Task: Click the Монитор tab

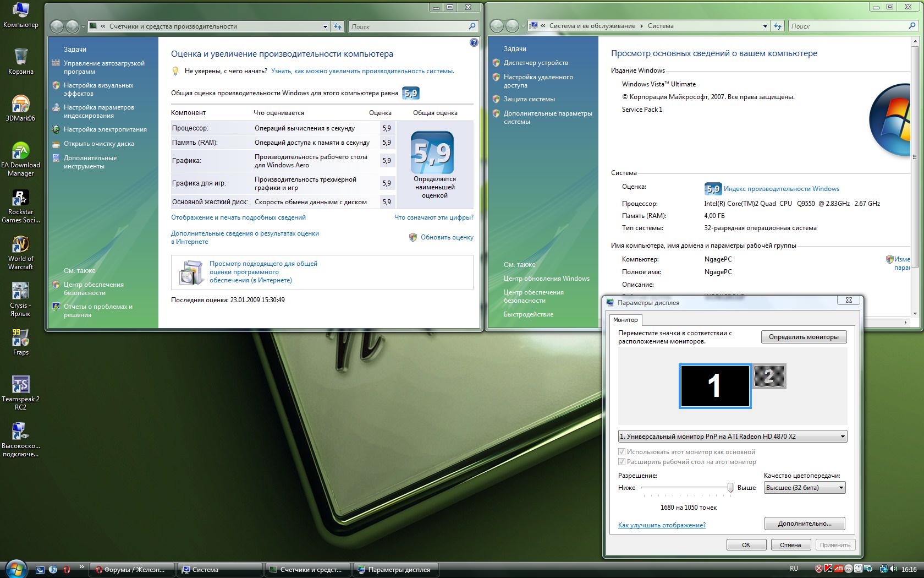Action: (x=625, y=320)
